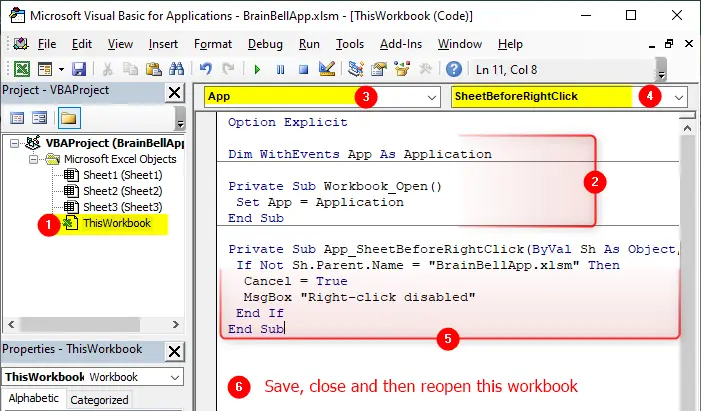Click the Copy toolbar icon
Image resolution: width=701 pixels, height=411 pixels.
131,69
